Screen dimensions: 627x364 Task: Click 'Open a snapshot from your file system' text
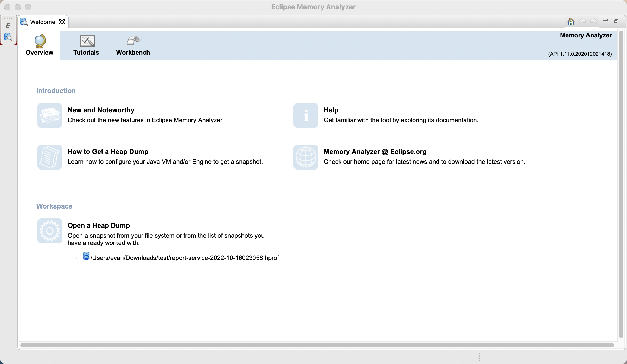[x=166, y=239]
